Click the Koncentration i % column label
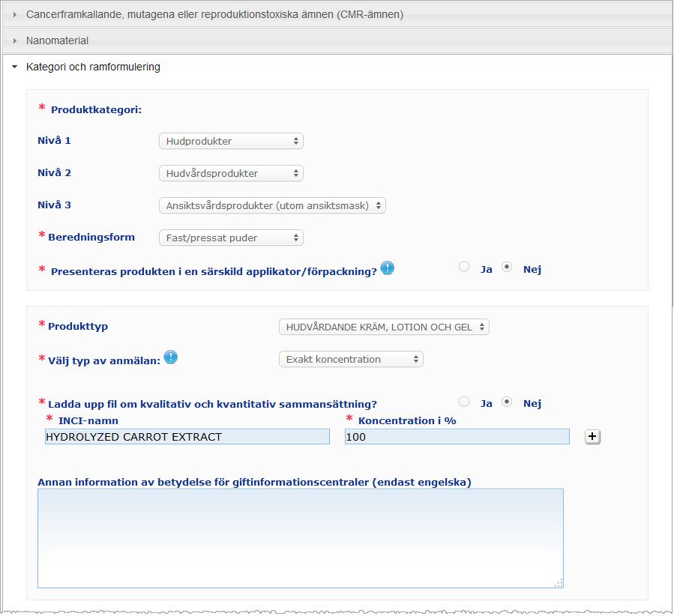This screenshot has height=616, width=674. (x=407, y=421)
